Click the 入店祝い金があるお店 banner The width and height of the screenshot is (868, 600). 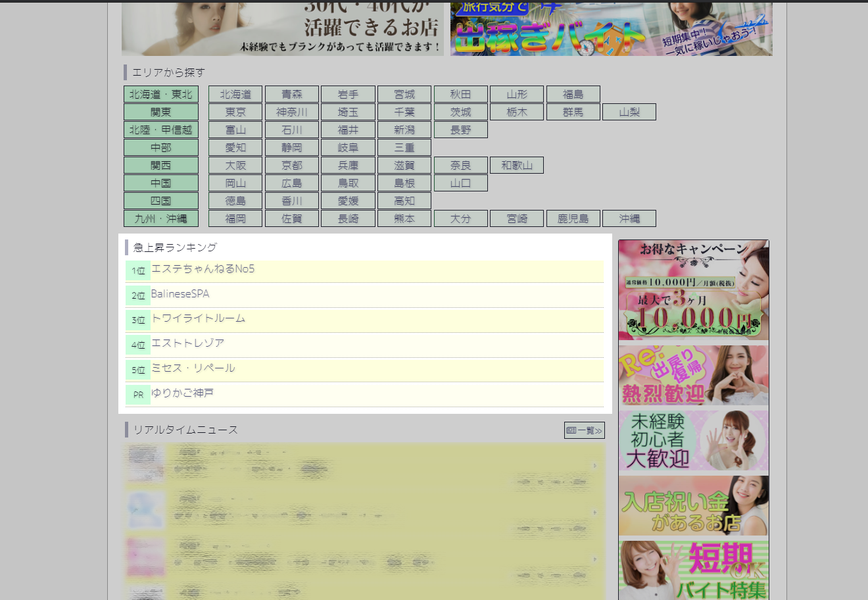(x=693, y=505)
